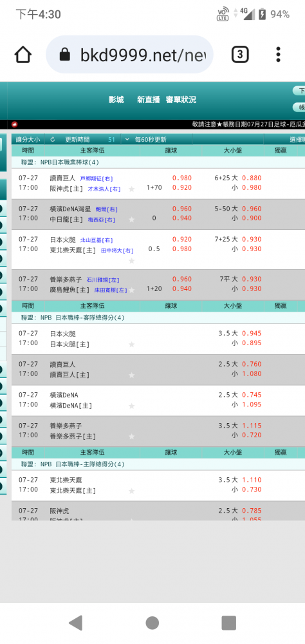
Task: Star the 讀賣巨人[主] away-total row
Action: point(131,375)
